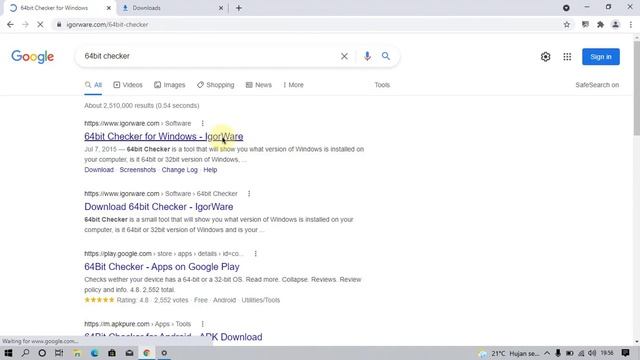
Task: Submit search with magnifier icon
Action: point(386,56)
